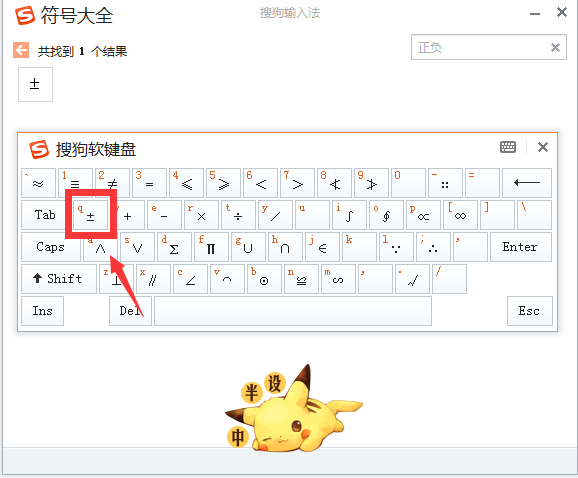The height and width of the screenshot is (478, 578).
Task: Click the ∴ key labeled semicolon
Action: coord(434,247)
